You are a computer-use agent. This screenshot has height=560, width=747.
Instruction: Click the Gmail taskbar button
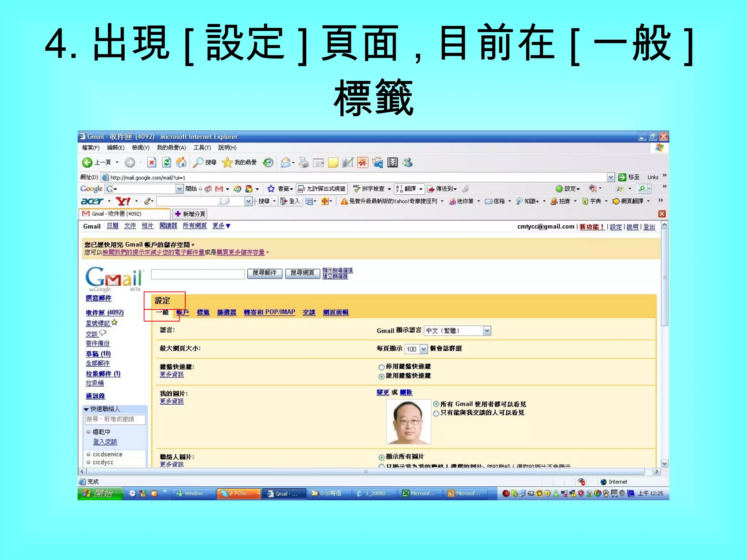[284, 494]
